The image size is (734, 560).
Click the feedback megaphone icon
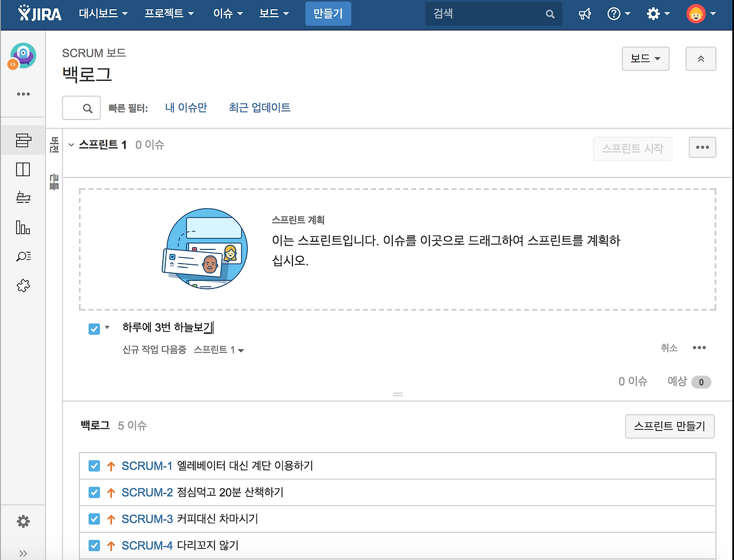pyautogui.click(x=585, y=13)
